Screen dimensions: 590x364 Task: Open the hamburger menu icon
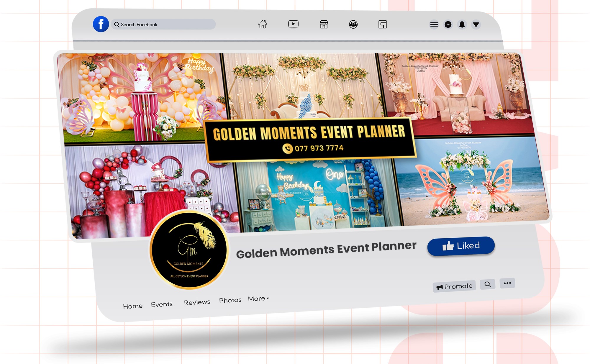click(x=434, y=24)
